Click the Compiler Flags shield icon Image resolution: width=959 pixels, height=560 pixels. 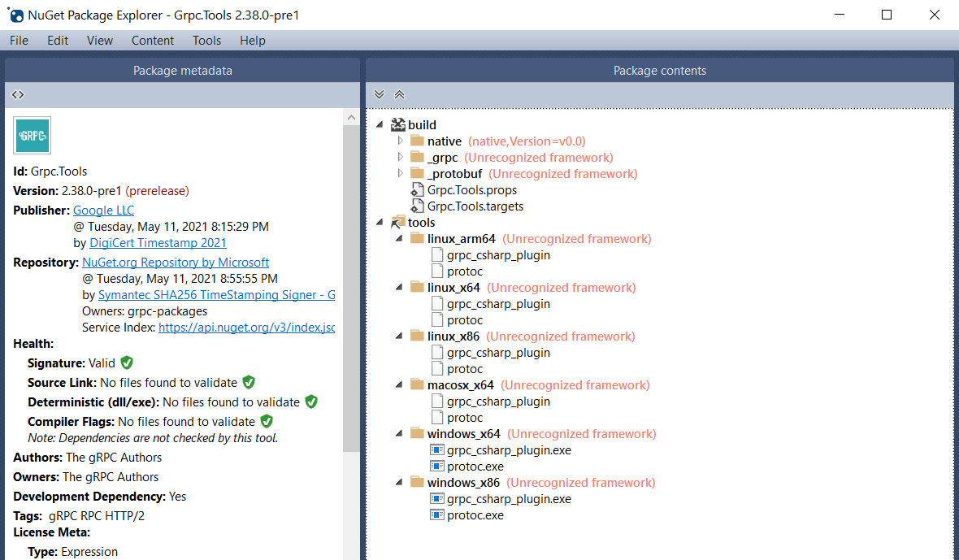[266, 421]
